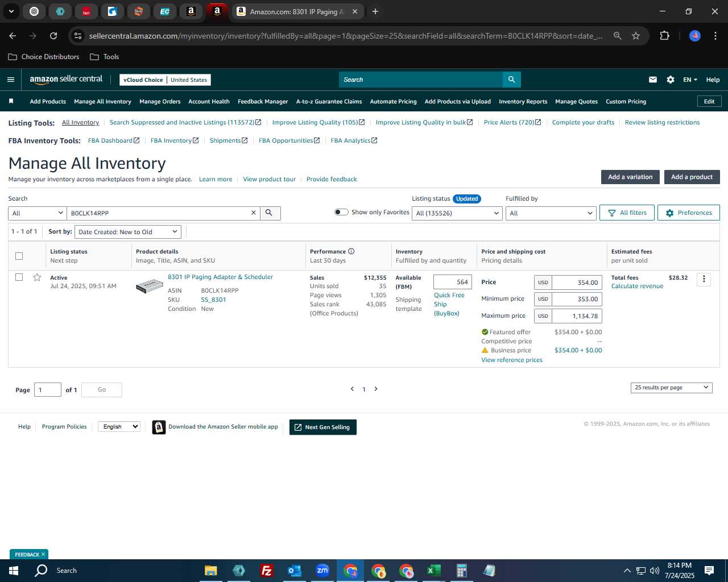Open the settings gear icon
The height and width of the screenshot is (582, 728).
coord(671,80)
